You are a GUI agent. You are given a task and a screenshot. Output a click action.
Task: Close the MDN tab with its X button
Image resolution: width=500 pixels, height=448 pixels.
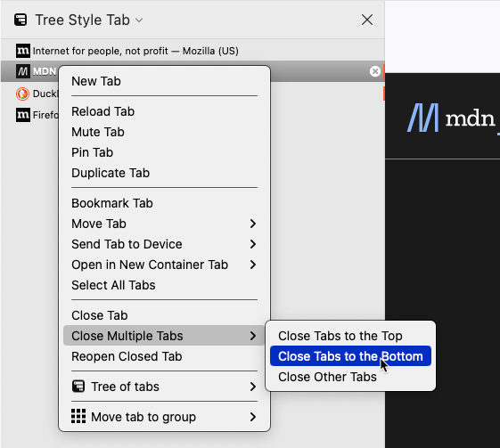pyautogui.click(x=375, y=71)
